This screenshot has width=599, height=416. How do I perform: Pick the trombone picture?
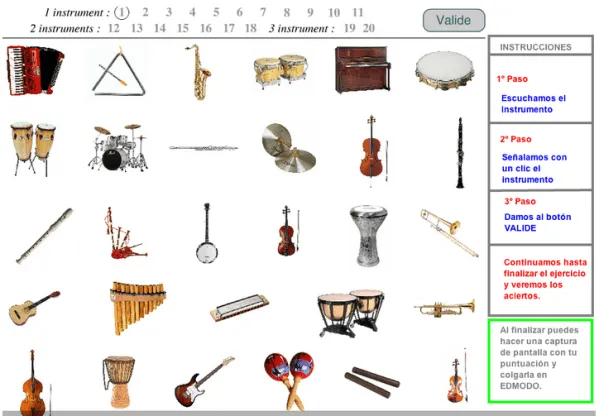tap(449, 233)
